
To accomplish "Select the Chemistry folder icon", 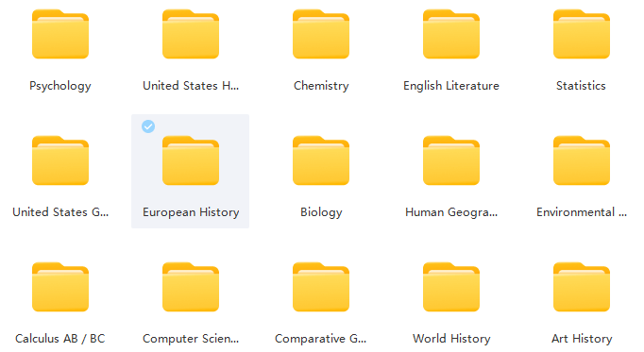I will coord(321,34).
